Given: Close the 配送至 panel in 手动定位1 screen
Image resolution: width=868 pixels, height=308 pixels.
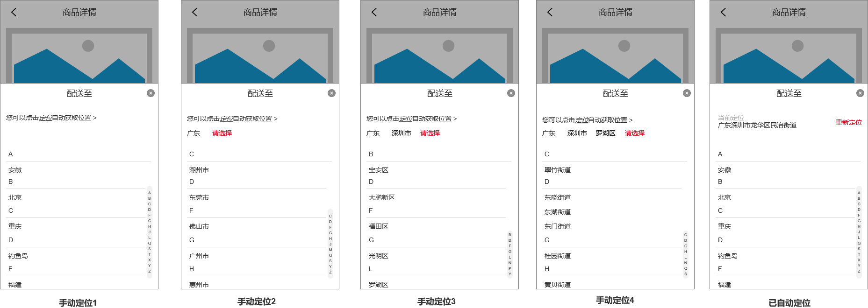Looking at the screenshot, I should pyautogui.click(x=151, y=93).
